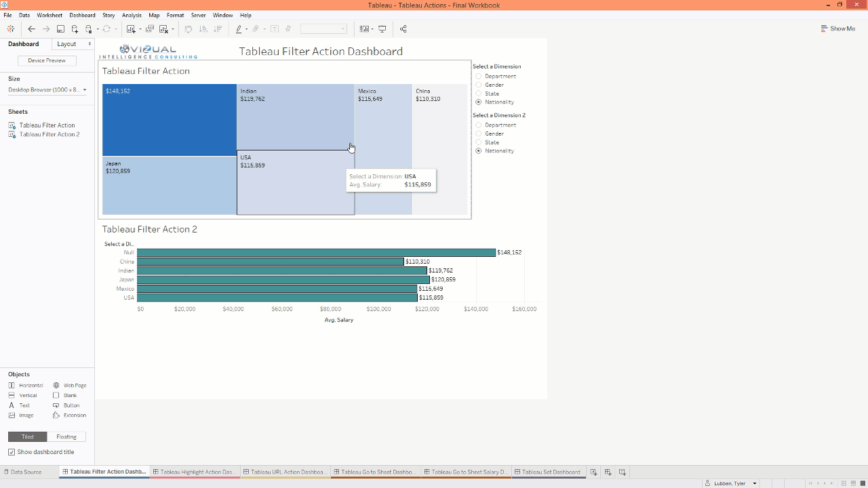Select the State radio under Select a Dimension
868x488 pixels.
pos(479,94)
